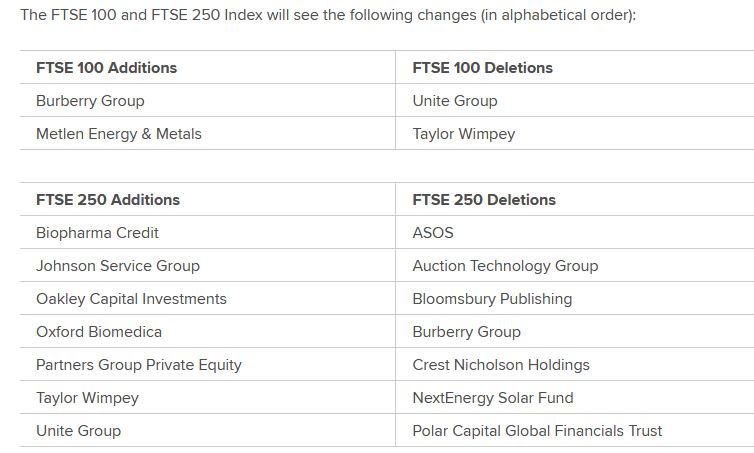Image resolution: width=754 pixels, height=453 pixels.
Task: Click the FTSE 250 Additions header
Action: [x=107, y=200]
